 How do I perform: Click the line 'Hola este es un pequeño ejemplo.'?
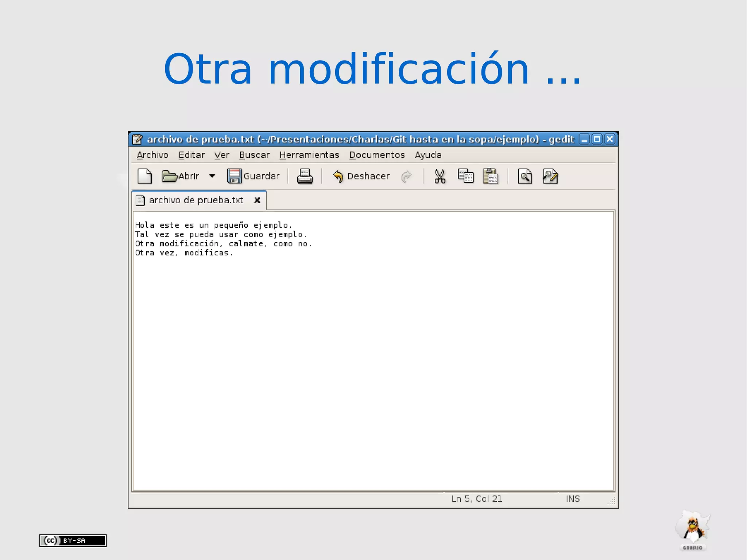(214, 225)
